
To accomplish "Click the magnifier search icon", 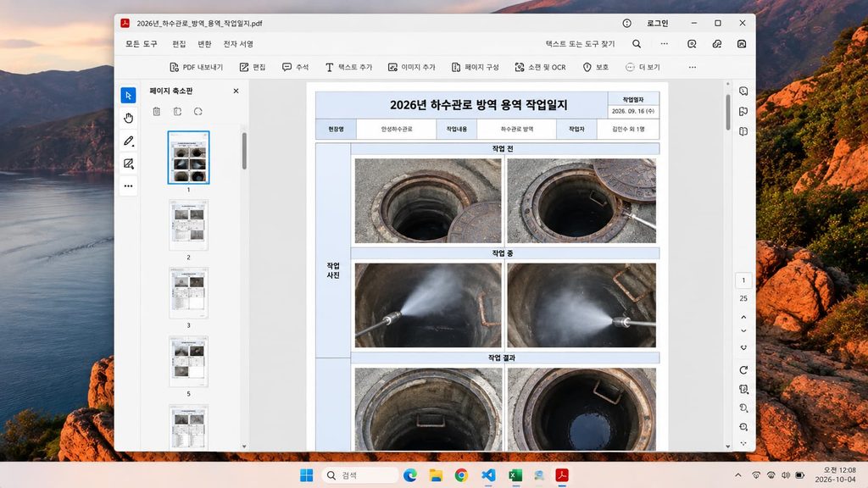I will point(637,44).
